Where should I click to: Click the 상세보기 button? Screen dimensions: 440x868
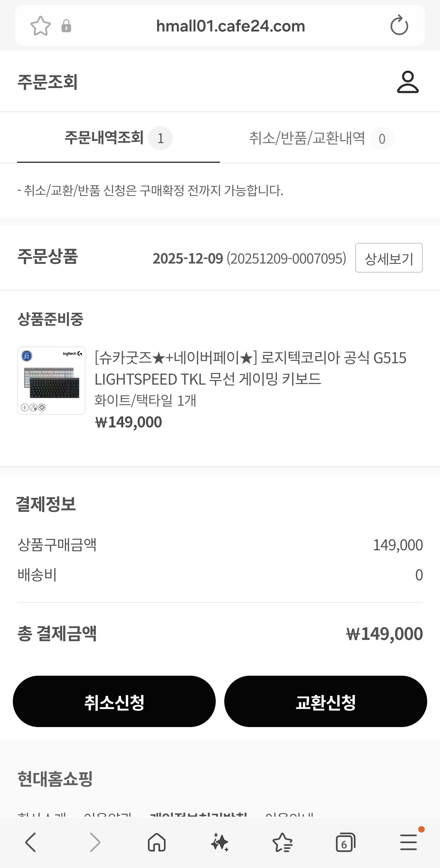388,258
